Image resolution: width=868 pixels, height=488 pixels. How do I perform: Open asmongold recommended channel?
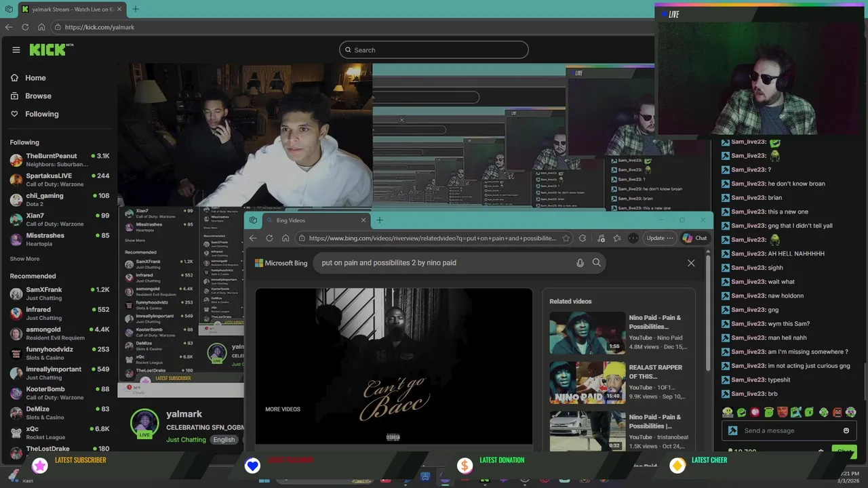pos(59,333)
